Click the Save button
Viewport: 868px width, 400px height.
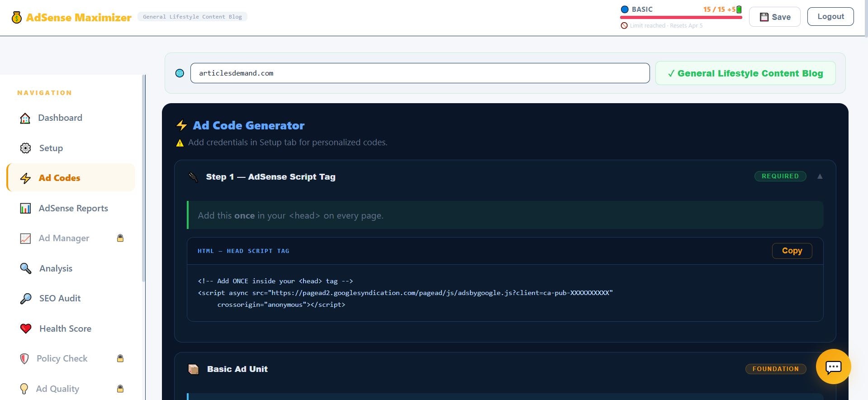click(x=774, y=17)
